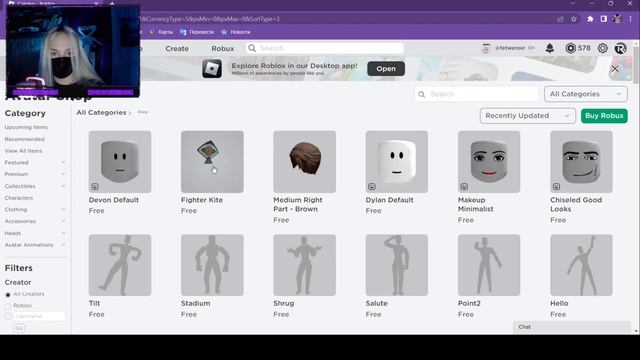Open Recommended category
640x360 pixels.
tap(24, 139)
